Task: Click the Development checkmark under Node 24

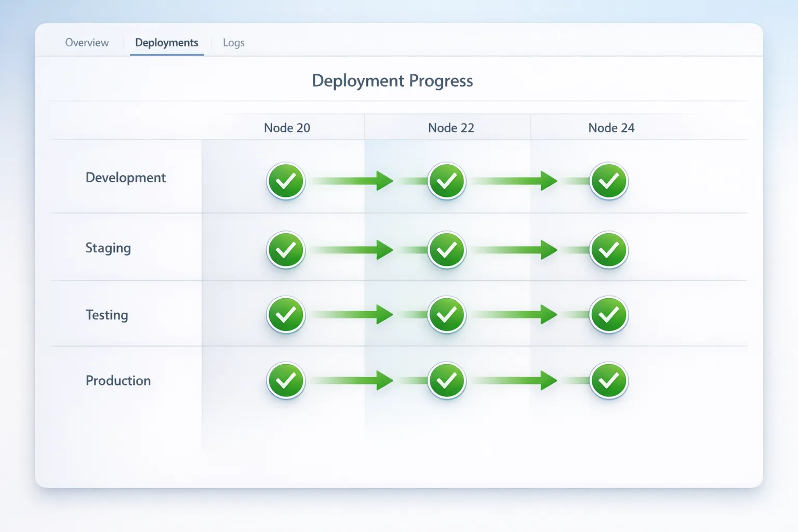Action: click(x=608, y=181)
